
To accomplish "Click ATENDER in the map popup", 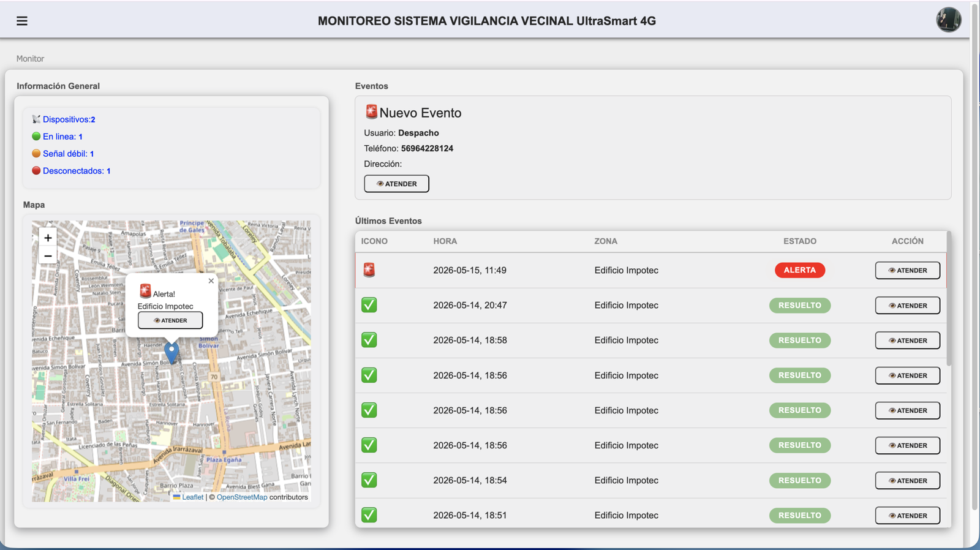I will point(170,320).
